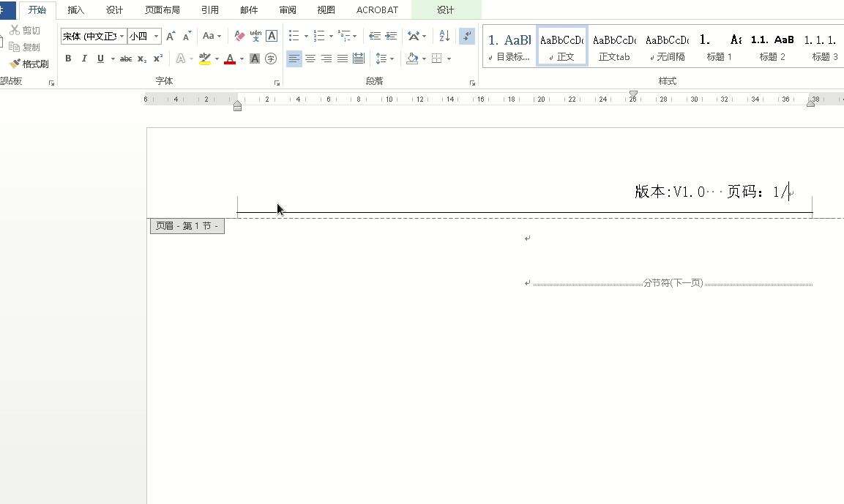Switch to the 视图 tab
This screenshot has width=844, height=504.
tap(326, 10)
